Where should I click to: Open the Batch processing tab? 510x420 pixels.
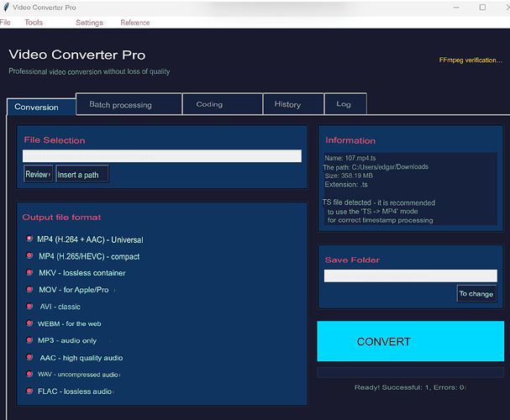click(129, 104)
